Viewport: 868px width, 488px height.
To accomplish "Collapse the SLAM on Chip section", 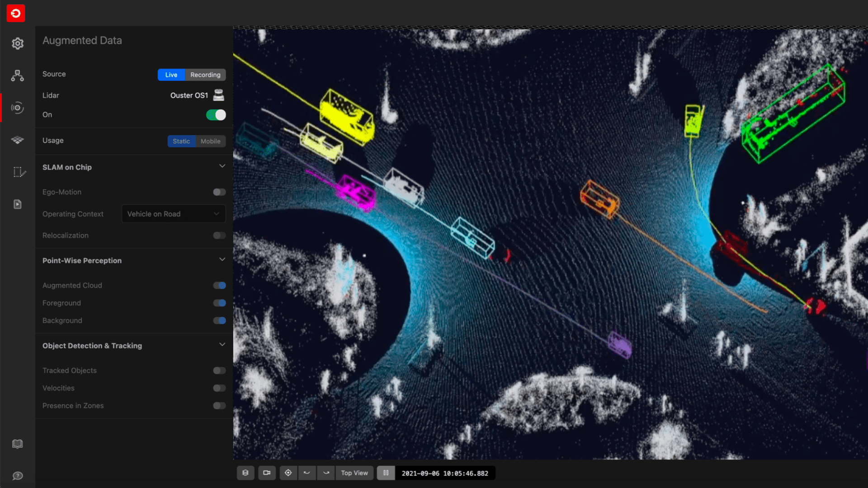I will point(222,166).
